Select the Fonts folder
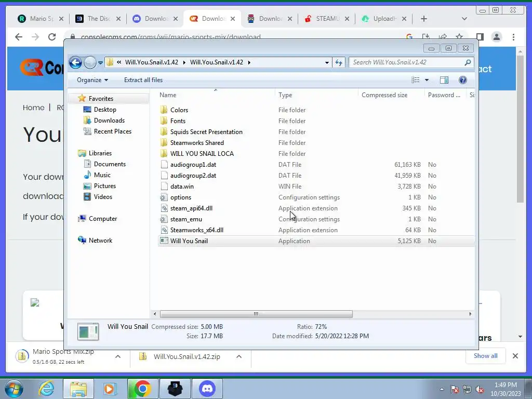Viewport: 532px width, 399px height. [178, 121]
